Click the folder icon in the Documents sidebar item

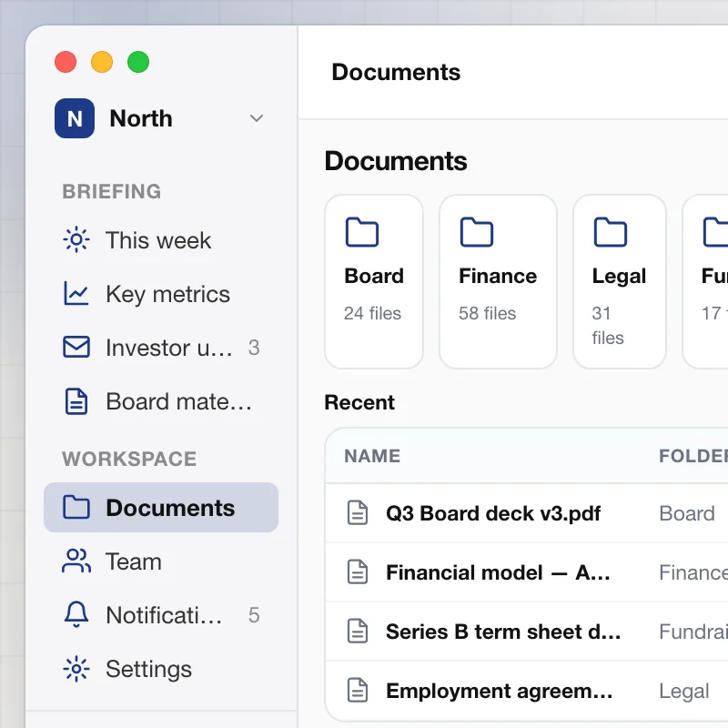pos(76,507)
